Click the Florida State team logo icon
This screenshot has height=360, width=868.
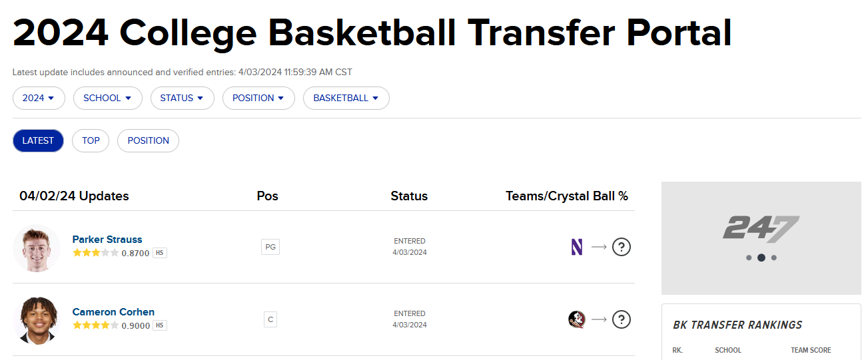point(577,319)
